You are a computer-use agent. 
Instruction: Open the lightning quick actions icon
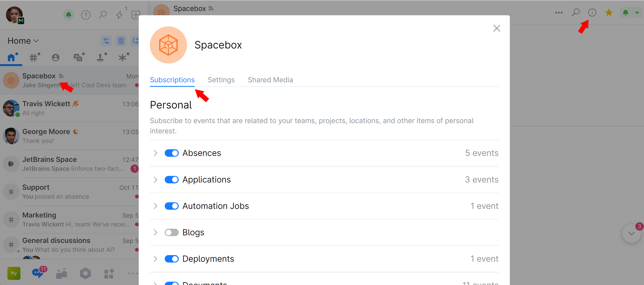click(119, 15)
